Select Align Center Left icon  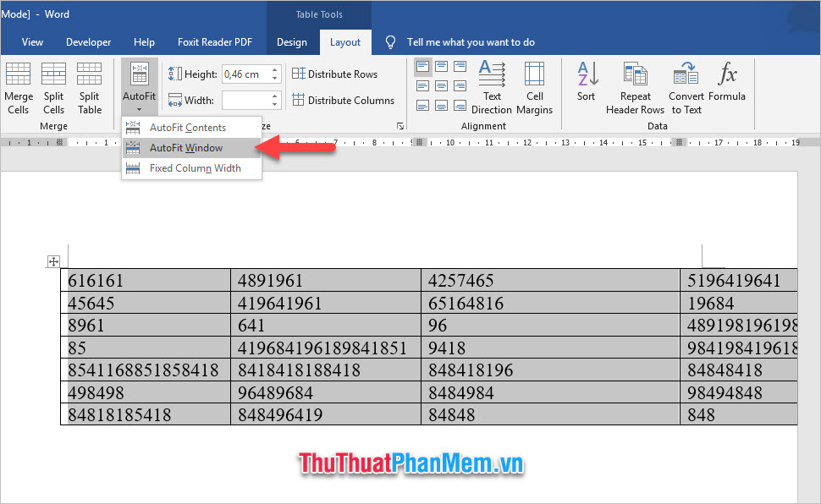423,85
